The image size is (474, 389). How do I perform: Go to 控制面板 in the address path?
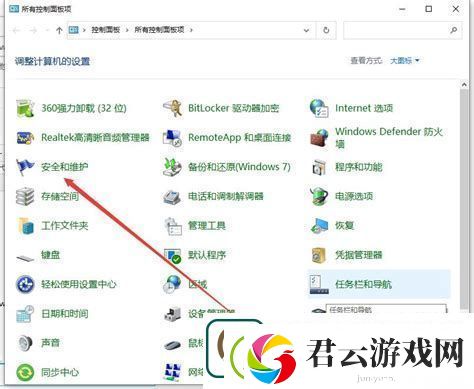(106, 30)
